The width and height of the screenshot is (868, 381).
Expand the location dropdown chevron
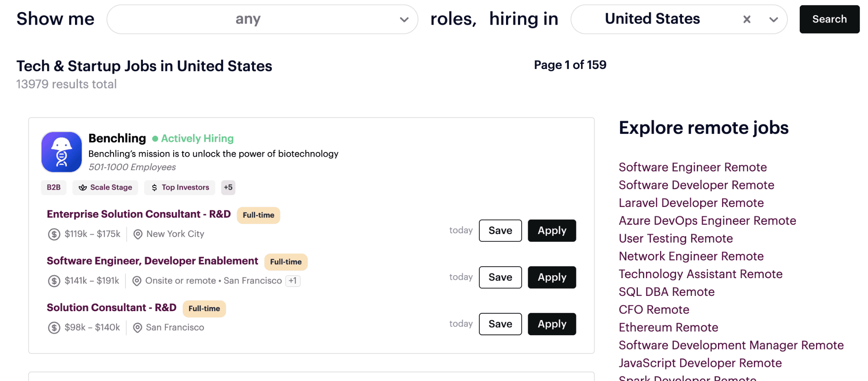[773, 19]
